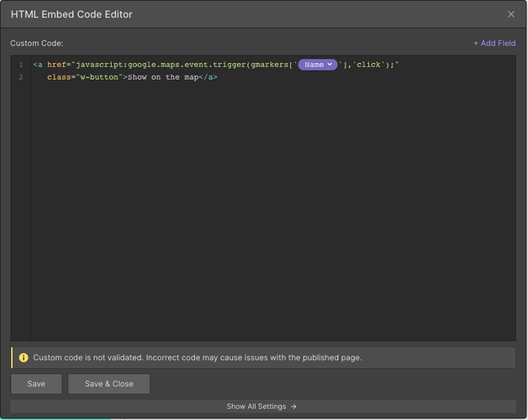Click the custom code not validated warning text
The height and width of the screenshot is (420, 528).
pos(198,357)
